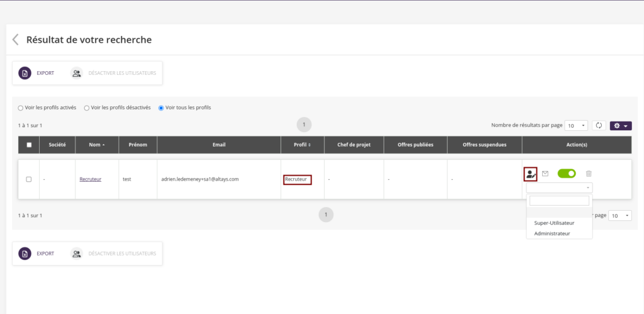Choose Administrateur from the dropdown list
Image resolution: width=644 pixels, height=314 pixels.
pyautogui.click(x=552, y=233)
